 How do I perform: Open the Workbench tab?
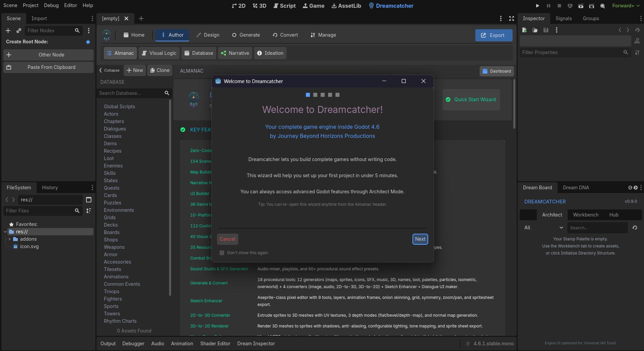coord(586,215)
